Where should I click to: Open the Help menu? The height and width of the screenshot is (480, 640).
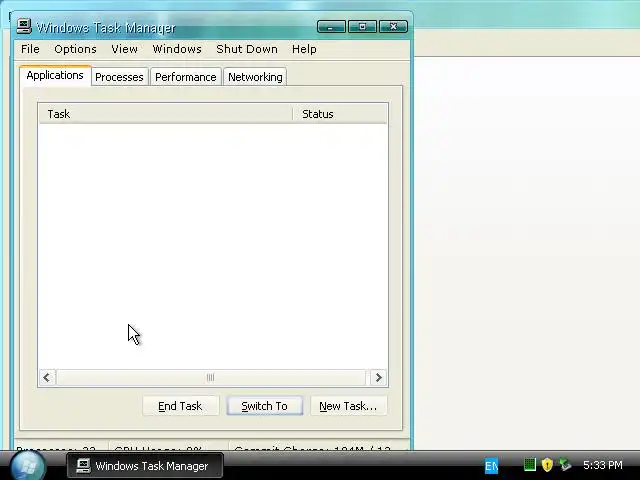pyautogui.click(x=304, y=49)
